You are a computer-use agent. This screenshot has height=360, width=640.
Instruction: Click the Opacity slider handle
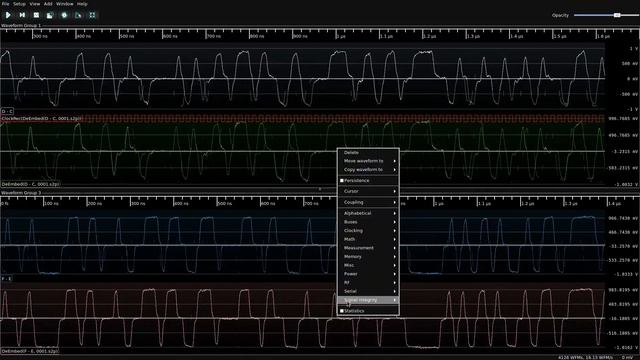617,15
